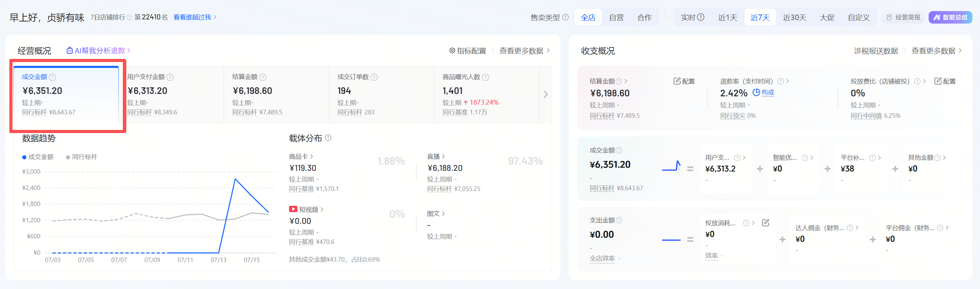Select 近7天 time range tab
Image resolution: width=980 pixels, height=289 pixels.
[760, 17]
